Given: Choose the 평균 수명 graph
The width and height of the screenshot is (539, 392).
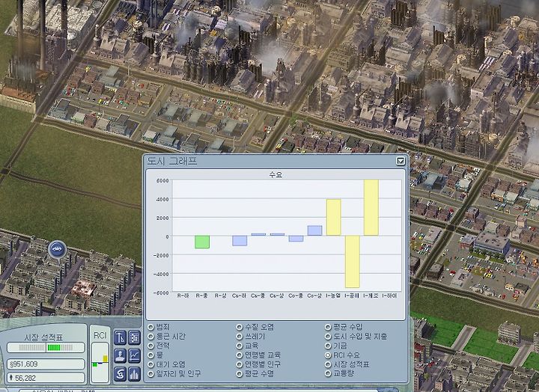Looking at the screenshot, I should click(x=240, y=373).
